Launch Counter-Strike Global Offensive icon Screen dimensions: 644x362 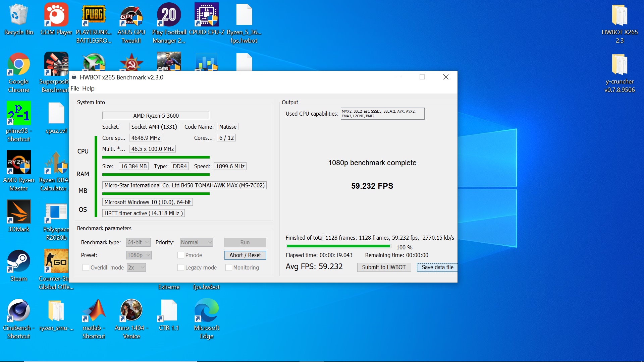(56, 269)
